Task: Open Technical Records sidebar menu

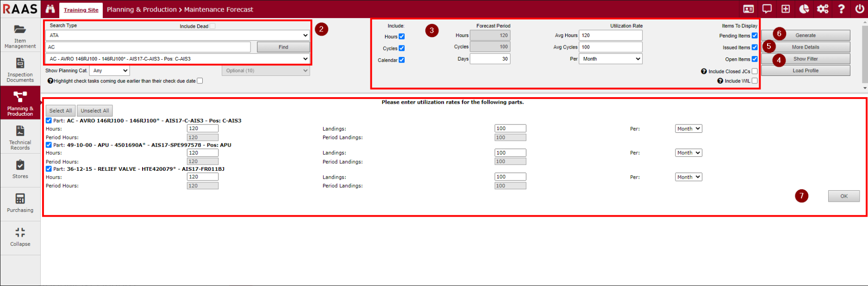Action: (x=20, y=138)
